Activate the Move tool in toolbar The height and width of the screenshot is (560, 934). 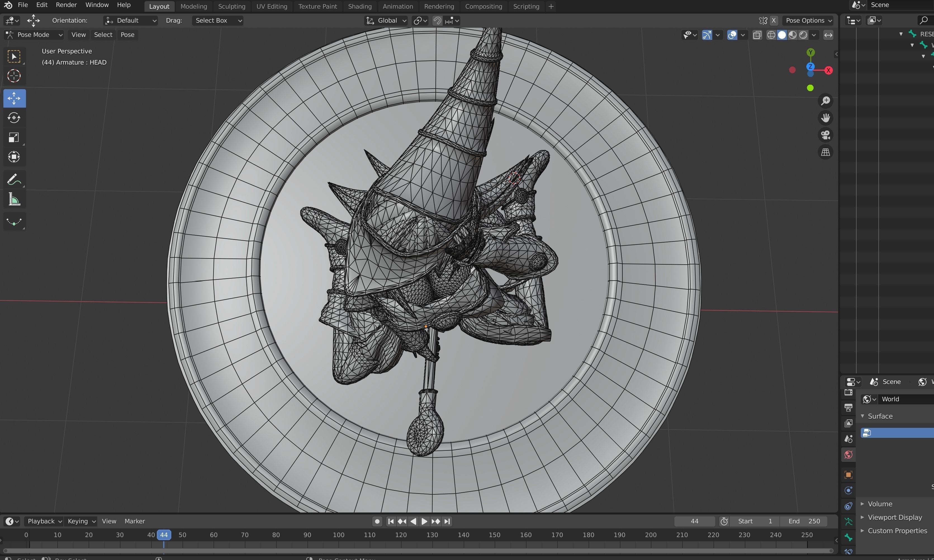14,98
